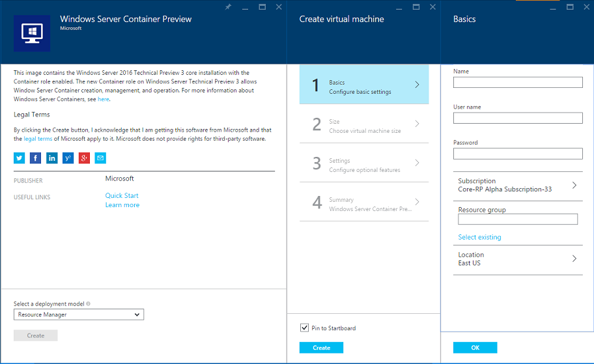Minimize the Windows Server Container Preview blade
The image size is (594, 364).
point(245,7)
